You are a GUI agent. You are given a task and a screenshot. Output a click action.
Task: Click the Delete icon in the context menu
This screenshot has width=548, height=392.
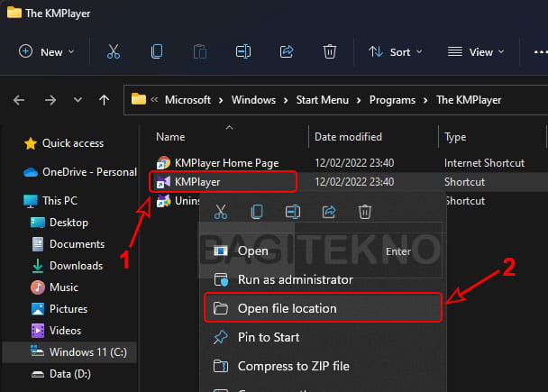[x=365, y=212]
